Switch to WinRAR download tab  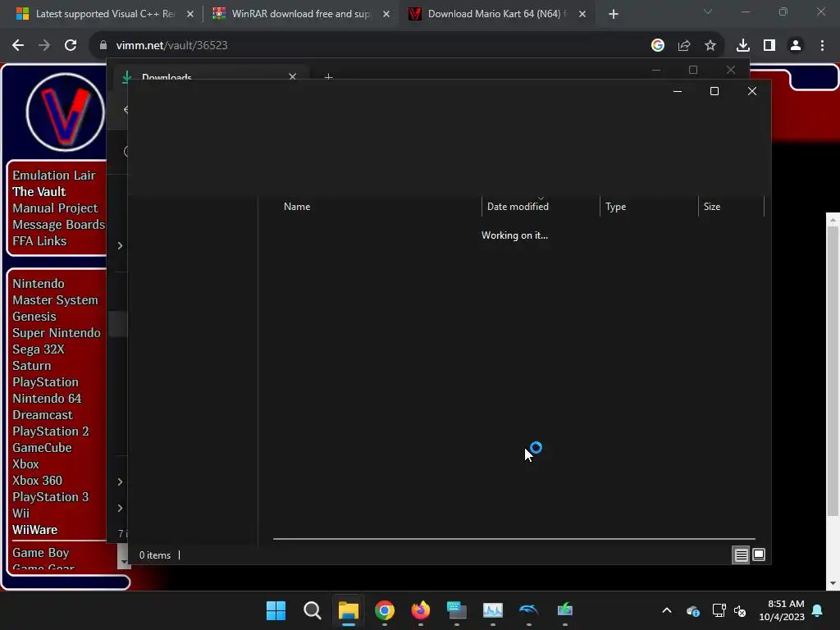[300, 14]
